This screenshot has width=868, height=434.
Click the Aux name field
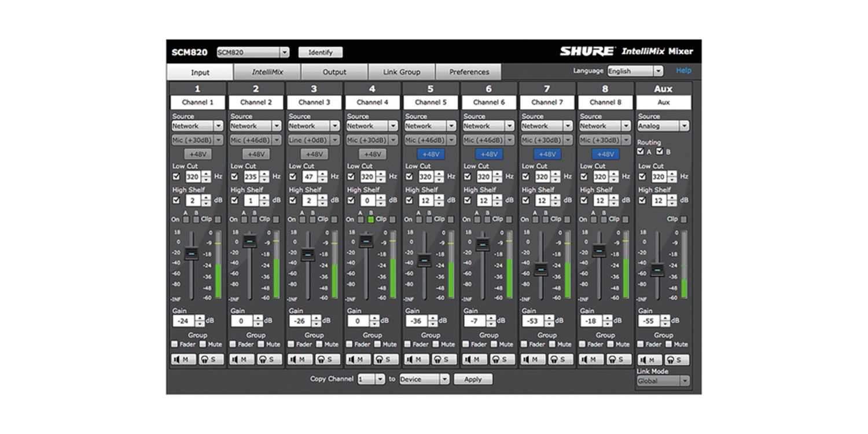click(x=664, y=102)
